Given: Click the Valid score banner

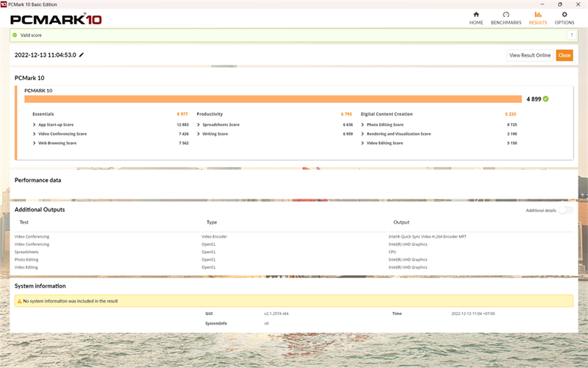Looking at the screenshot, I should [x=293, y=35].
